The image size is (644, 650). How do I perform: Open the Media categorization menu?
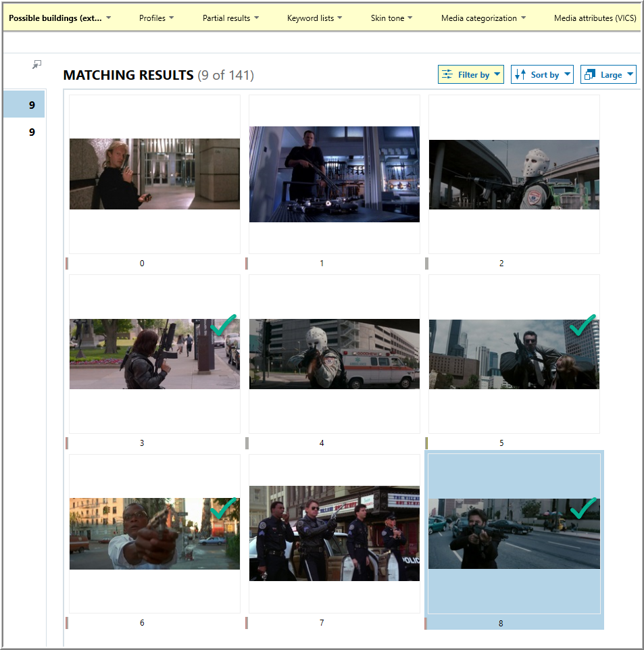coord(483,18)
